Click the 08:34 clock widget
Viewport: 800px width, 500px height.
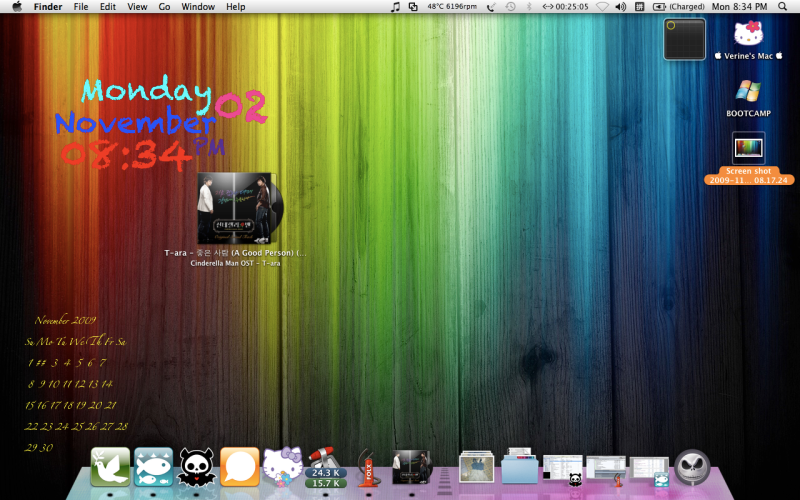pyautogui.click(x=127, y=154)
